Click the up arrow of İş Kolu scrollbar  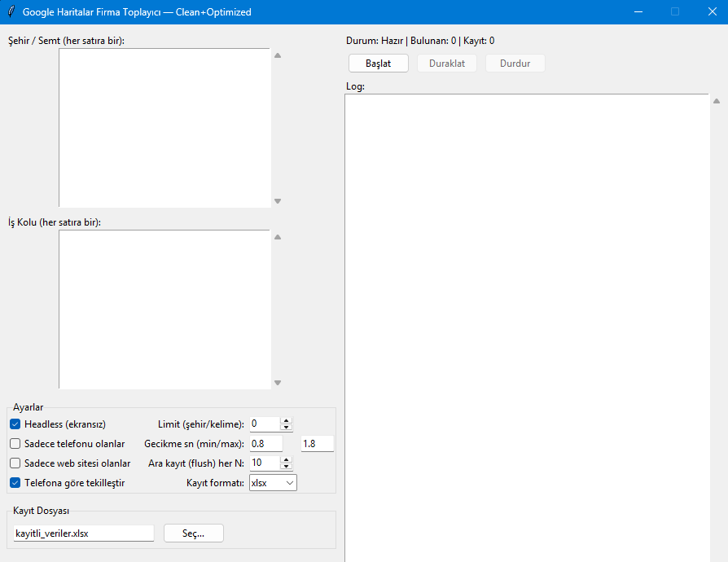click(x=278, y=237)
